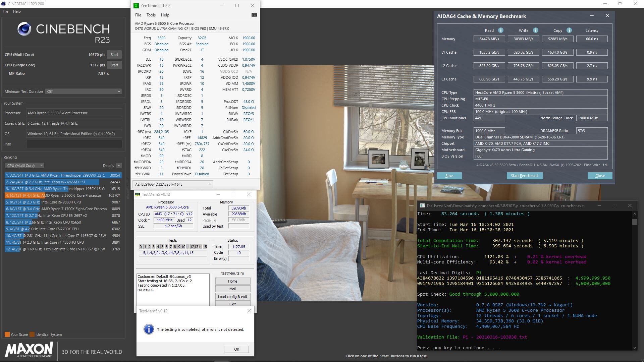The height and width of the screenshot is (362, 644).
Task: Click the Cinebench title bar app icon
Action: click(x=3, y=4)
